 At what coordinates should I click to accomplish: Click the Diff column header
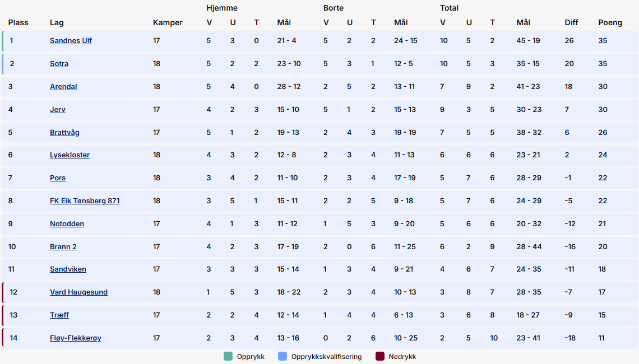pos(572,23)
